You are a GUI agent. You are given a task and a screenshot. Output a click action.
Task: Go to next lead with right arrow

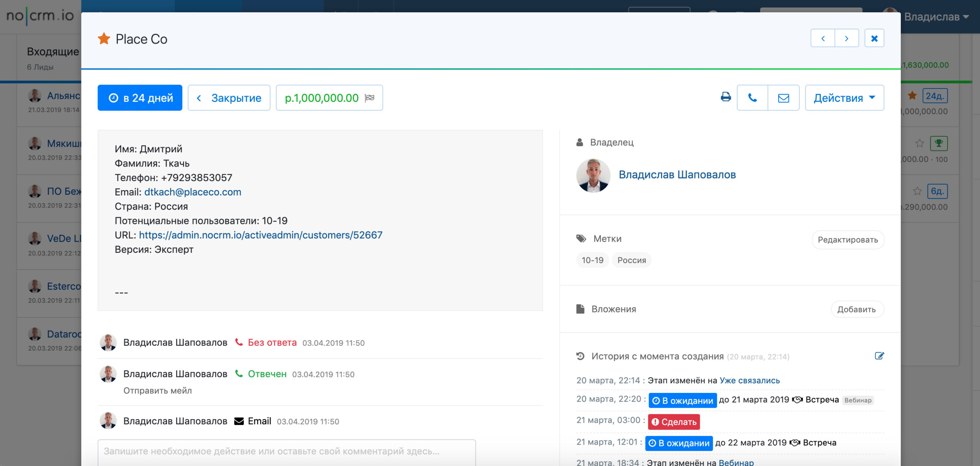(846, 38)
